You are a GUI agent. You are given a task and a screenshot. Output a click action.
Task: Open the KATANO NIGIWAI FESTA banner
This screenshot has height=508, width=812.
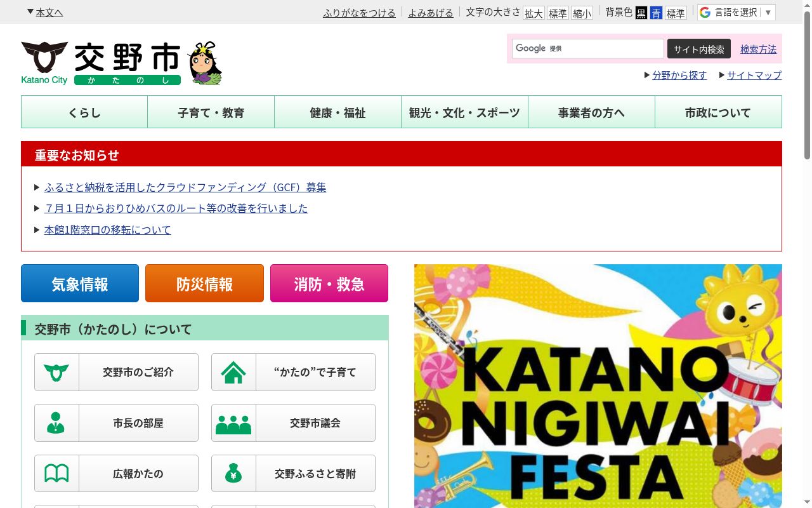tap(598, 386)
